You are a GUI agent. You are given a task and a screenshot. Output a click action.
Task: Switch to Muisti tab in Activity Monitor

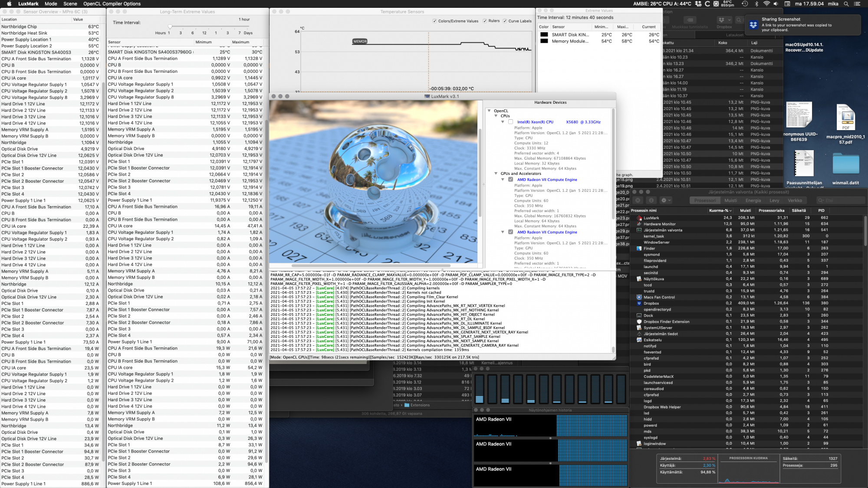[730, 200]
